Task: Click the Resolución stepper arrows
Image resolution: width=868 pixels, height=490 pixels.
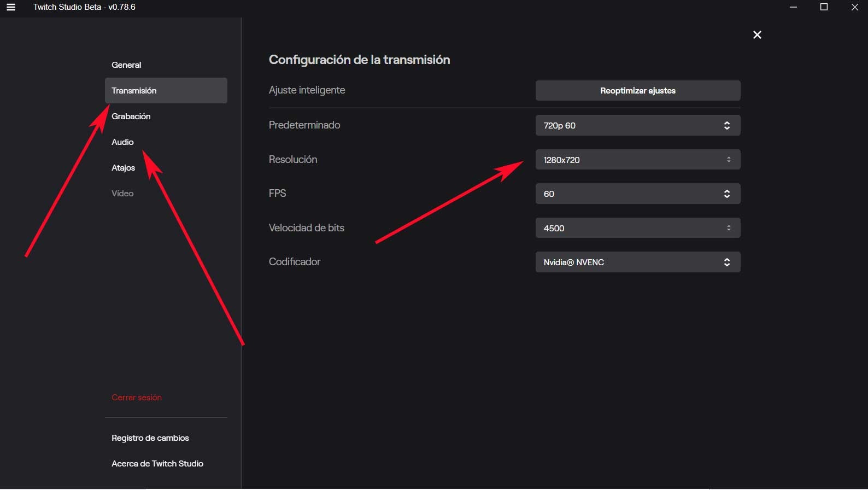Action: pyautogui.click(x=729, y=160)
